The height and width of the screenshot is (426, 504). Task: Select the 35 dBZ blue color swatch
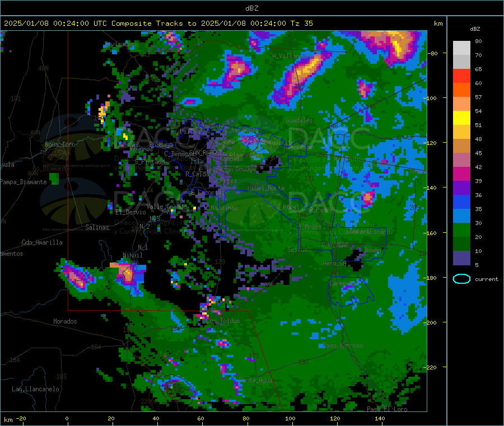tap(461, 202)
